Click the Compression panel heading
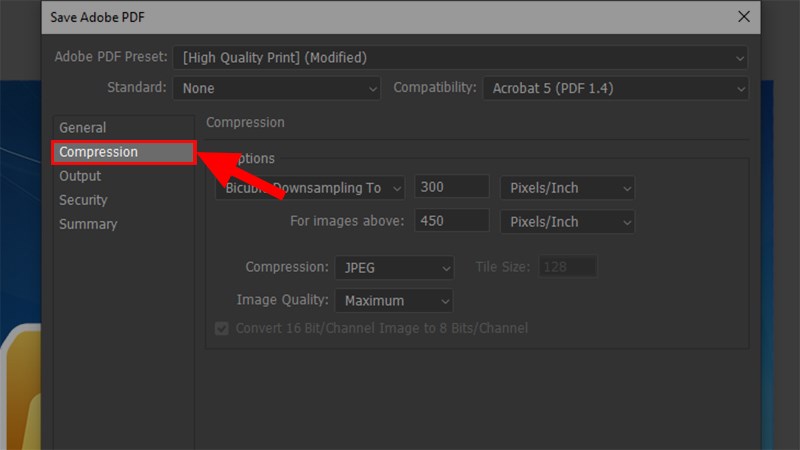Screen dimensions: 800x450 (245, 123)
